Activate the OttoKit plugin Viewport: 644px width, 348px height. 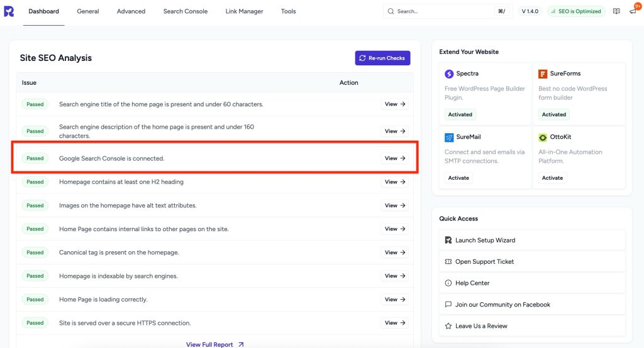552,178
